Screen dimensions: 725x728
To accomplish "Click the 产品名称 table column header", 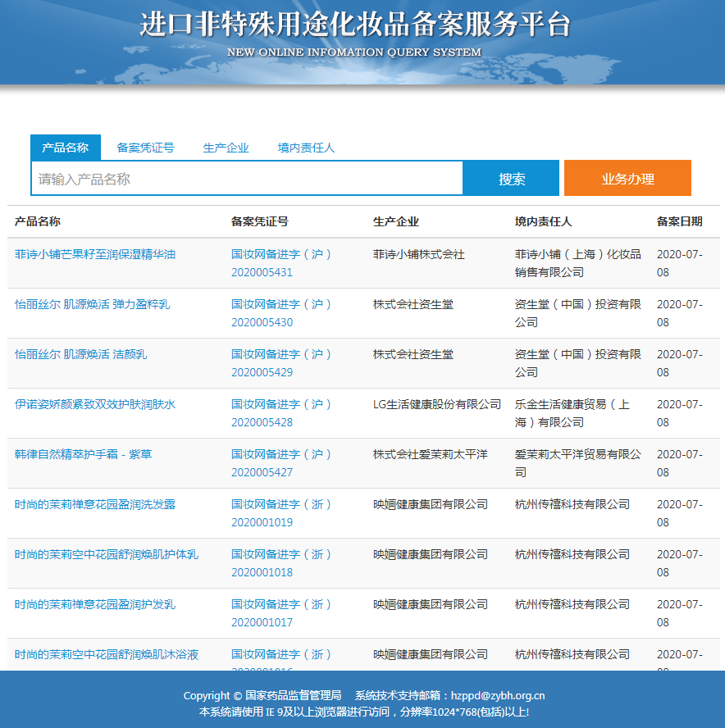I will [x=38, y=222].
